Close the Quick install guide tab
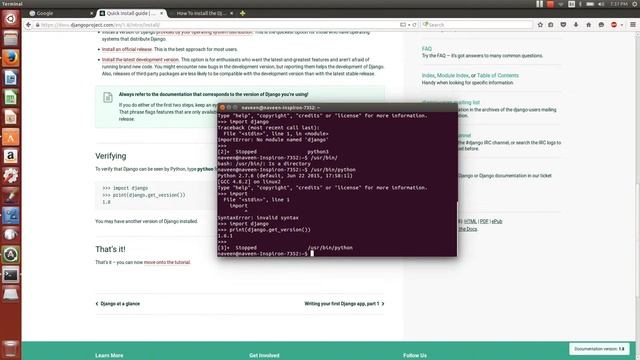This screenshot has width=640, height=360. click(162, 13)
